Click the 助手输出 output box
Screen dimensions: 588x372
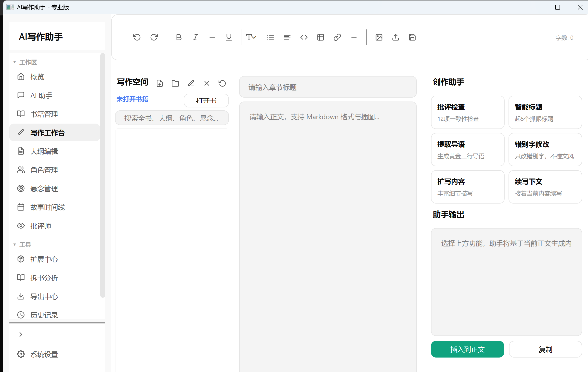[x=506, y=282]
